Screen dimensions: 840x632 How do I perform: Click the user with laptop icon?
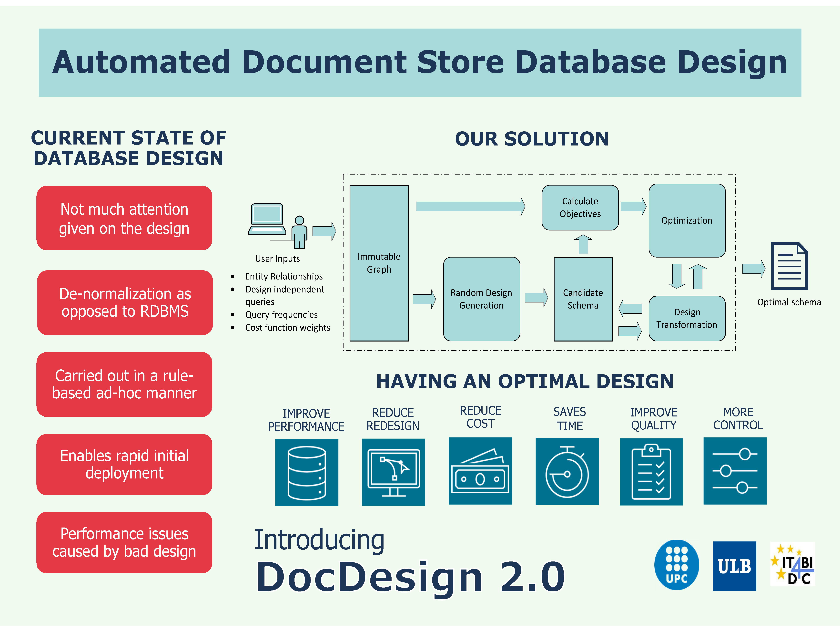[x=278, y=226]
